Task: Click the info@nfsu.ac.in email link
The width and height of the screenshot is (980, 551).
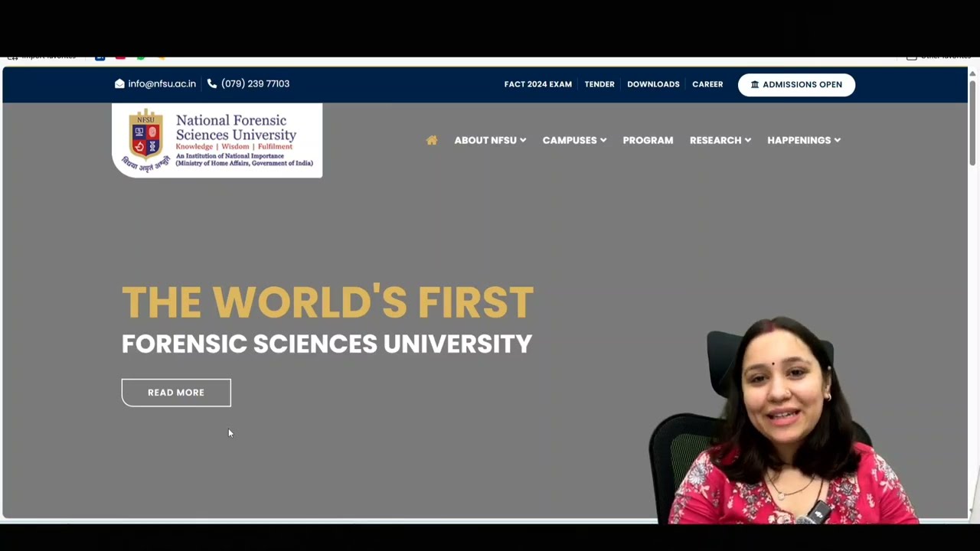Action: [x=162, y=84]
